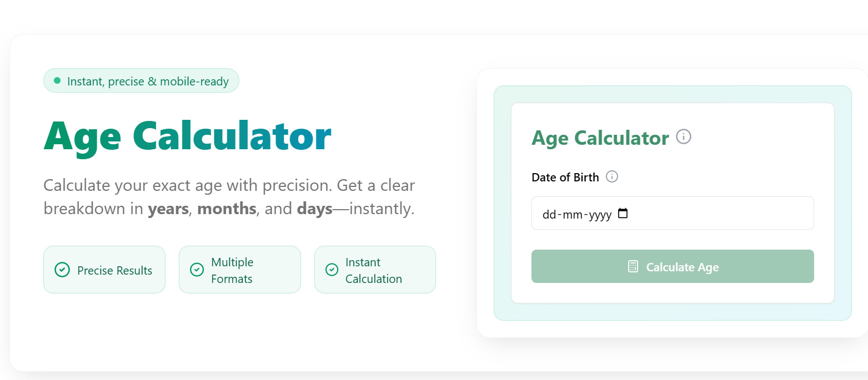
Task: Click the "Instant, precise & mobile-ready" badge text
Action: pyautogui.click(x=148, y=82)
